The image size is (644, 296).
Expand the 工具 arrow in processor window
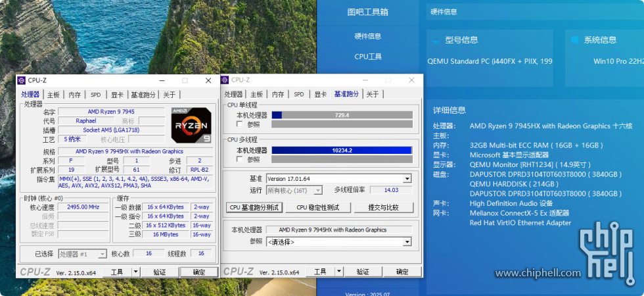coord(135,272)
